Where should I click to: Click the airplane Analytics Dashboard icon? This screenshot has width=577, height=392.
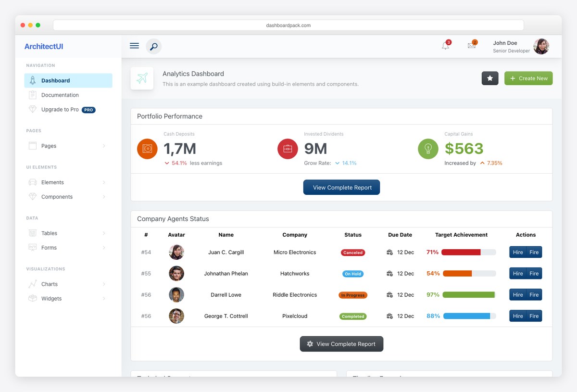[142, 78]
